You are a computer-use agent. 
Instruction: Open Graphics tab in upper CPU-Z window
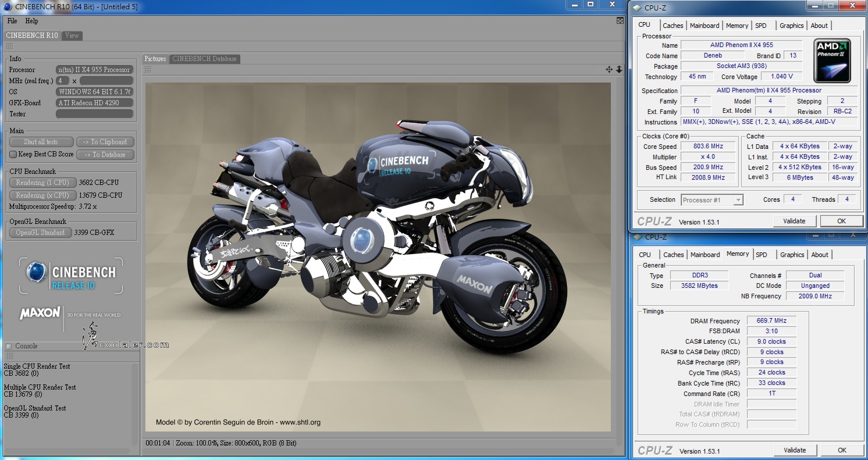pyautogui.click(x=792, y=26)
